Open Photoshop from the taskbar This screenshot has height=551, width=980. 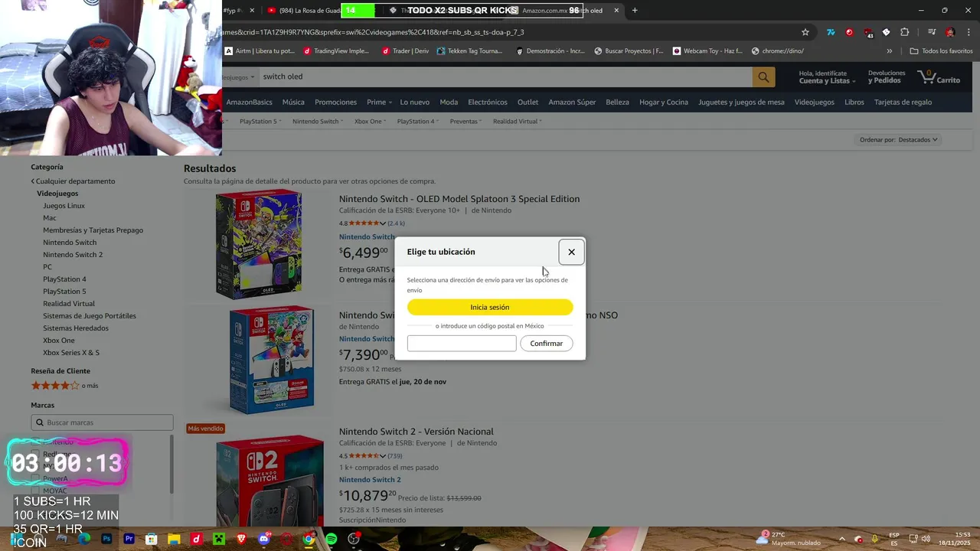106,540
